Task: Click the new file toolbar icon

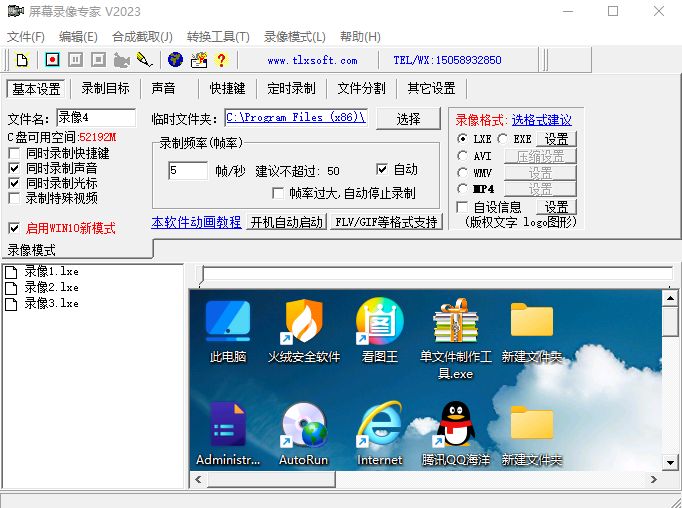Action: 21,60
